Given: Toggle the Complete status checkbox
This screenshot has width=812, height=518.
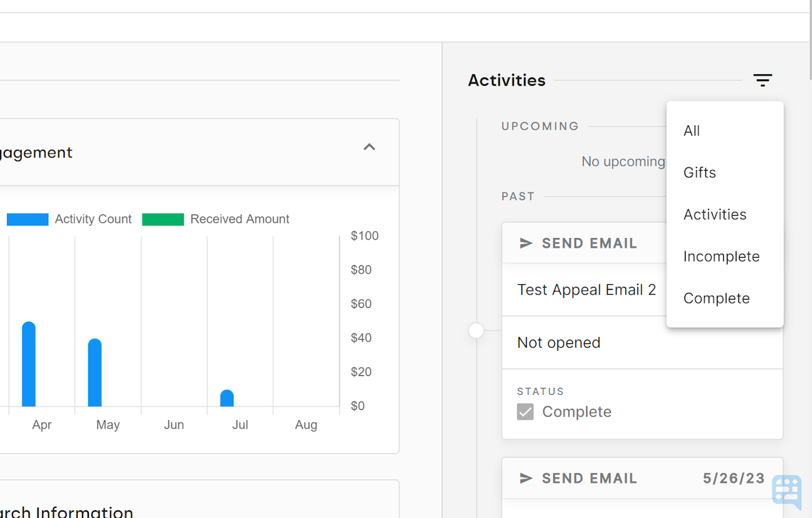Looking at the screenshot, I should click(525, 412).
